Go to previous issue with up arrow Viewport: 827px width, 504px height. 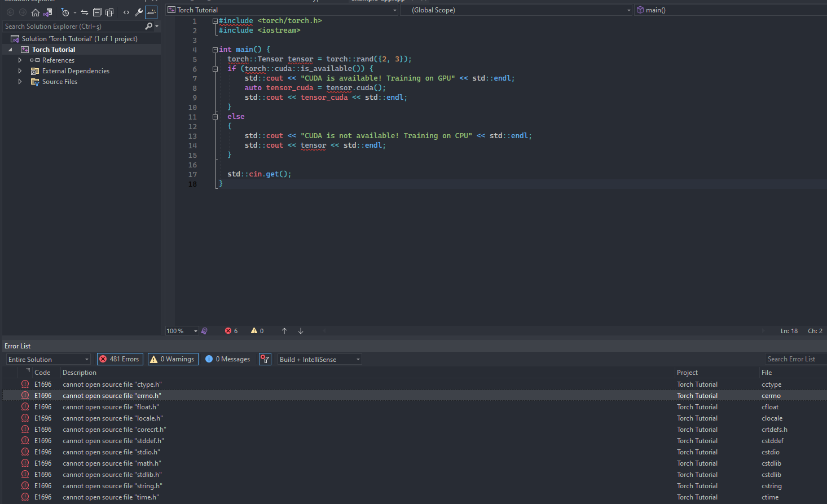click(x=284, y=331)
